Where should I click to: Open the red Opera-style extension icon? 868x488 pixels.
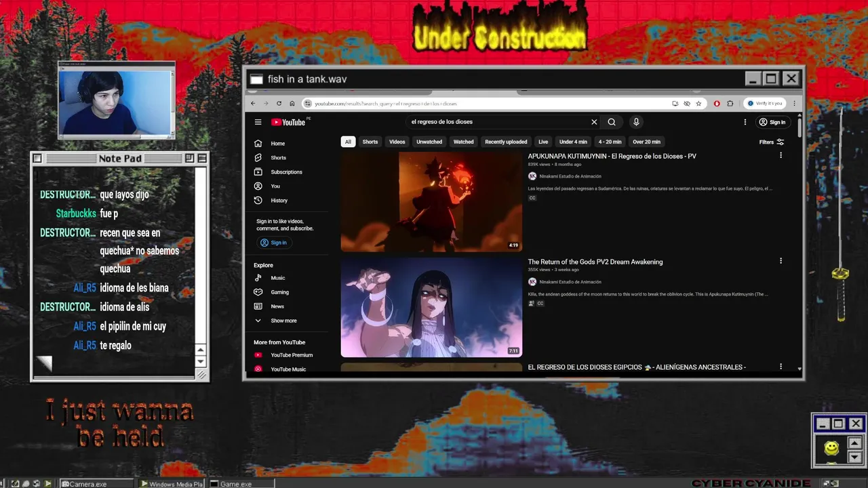pyautogui.click(x=717, y=104)
